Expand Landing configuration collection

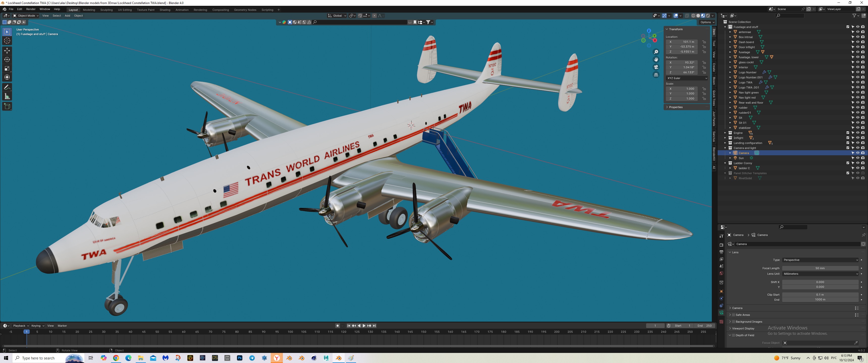[725, 143]
